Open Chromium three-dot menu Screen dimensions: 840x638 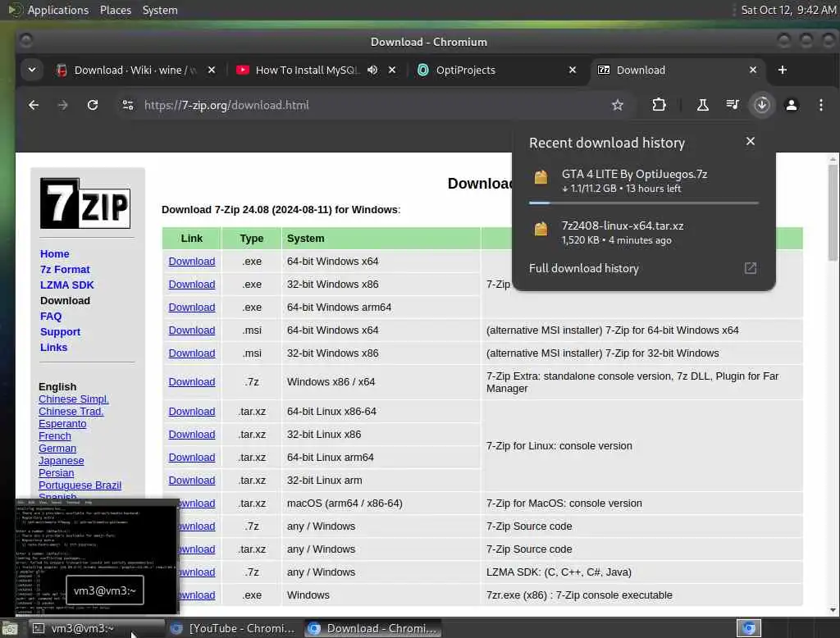click(820, 105)
